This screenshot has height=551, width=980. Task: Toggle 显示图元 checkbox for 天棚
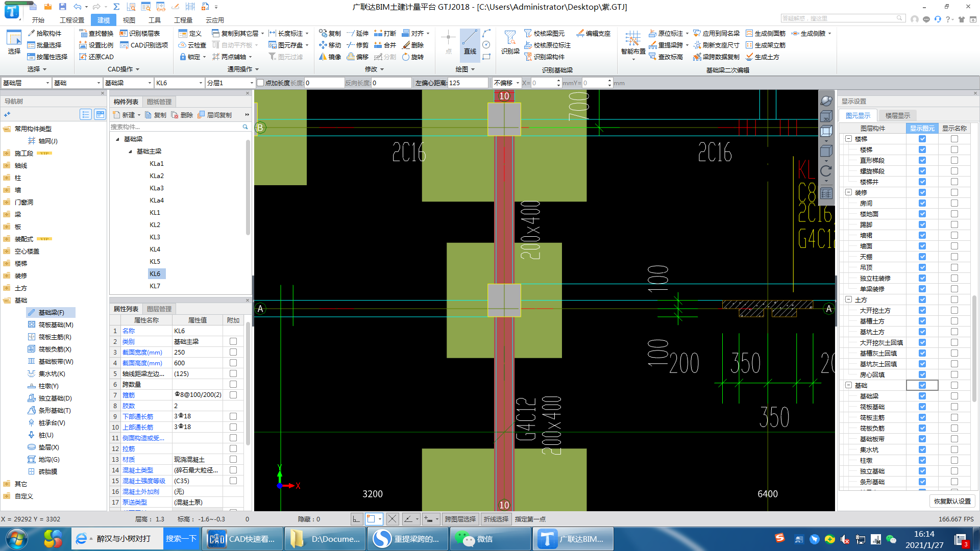(922, 257)
